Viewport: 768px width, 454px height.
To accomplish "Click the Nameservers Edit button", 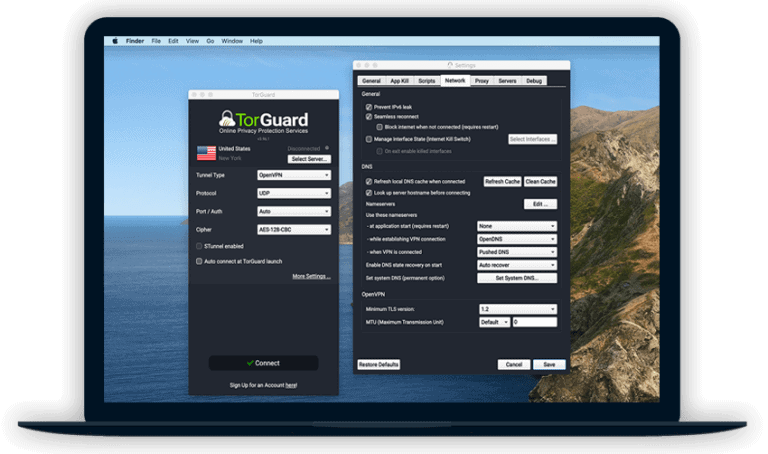I will 540,204.
